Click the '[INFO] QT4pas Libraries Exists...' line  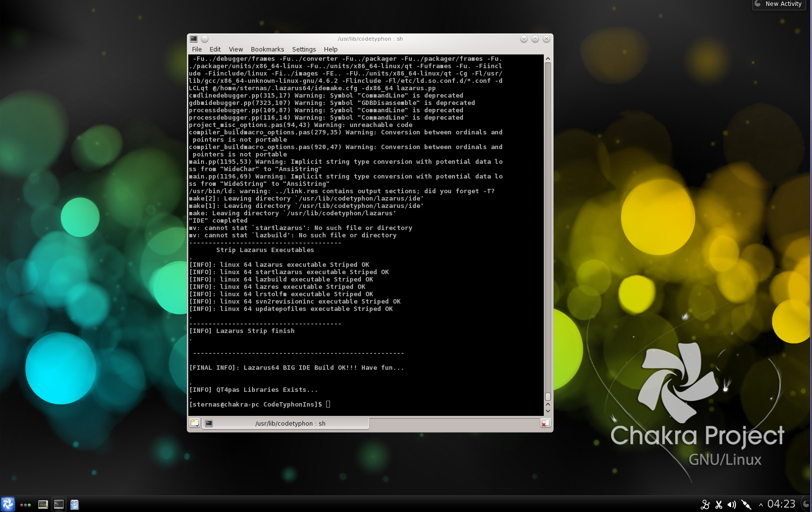(x=254, y=389)
